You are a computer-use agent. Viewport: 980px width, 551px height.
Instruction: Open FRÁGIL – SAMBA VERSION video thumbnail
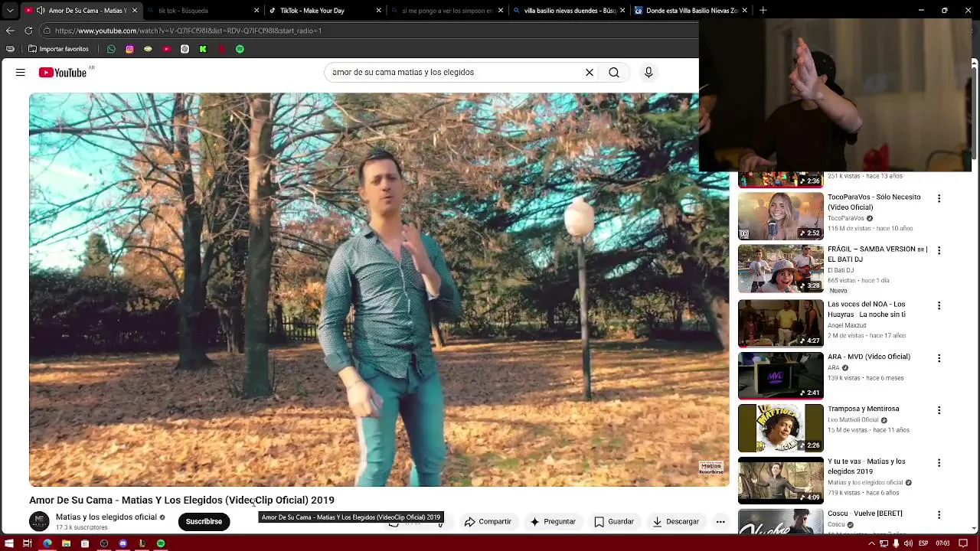(781, 269)
